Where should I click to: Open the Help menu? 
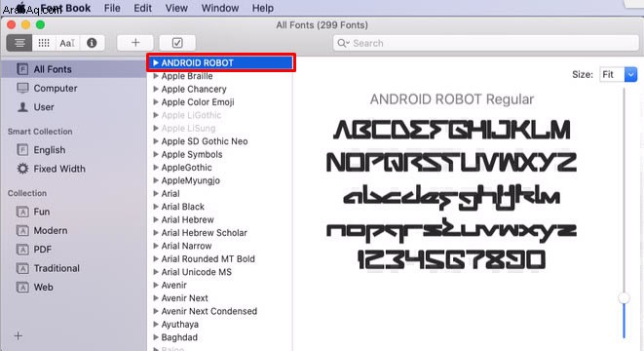263,8
